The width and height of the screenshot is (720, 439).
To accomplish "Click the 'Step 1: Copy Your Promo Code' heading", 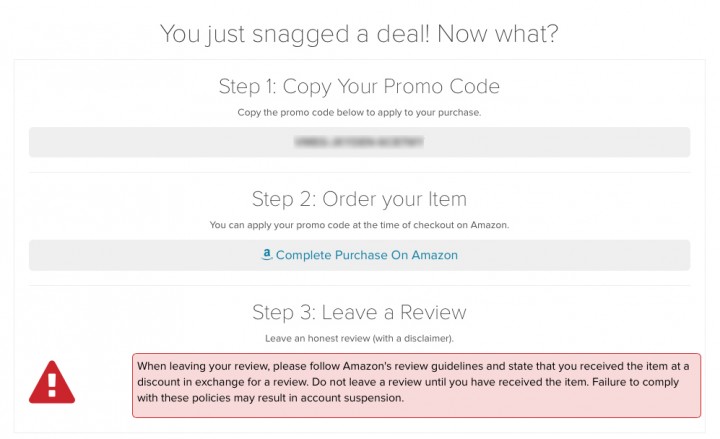I will (359, 86).
